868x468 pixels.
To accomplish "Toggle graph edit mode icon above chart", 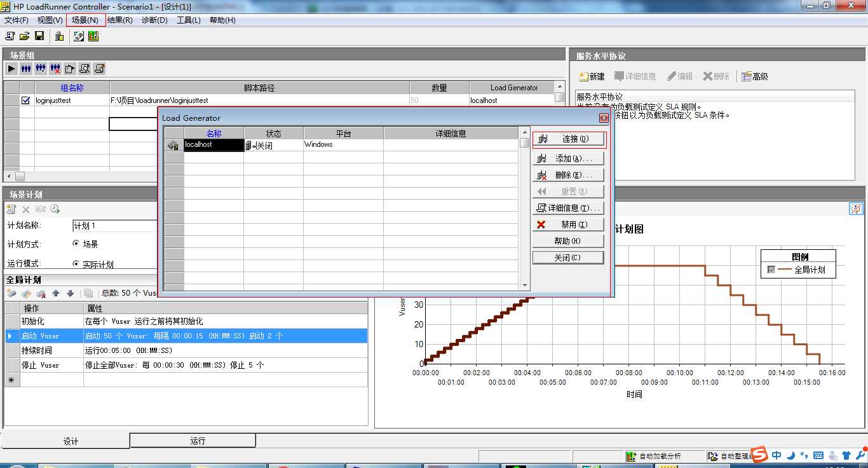I will pyautogui.click(x=856, y=209).
